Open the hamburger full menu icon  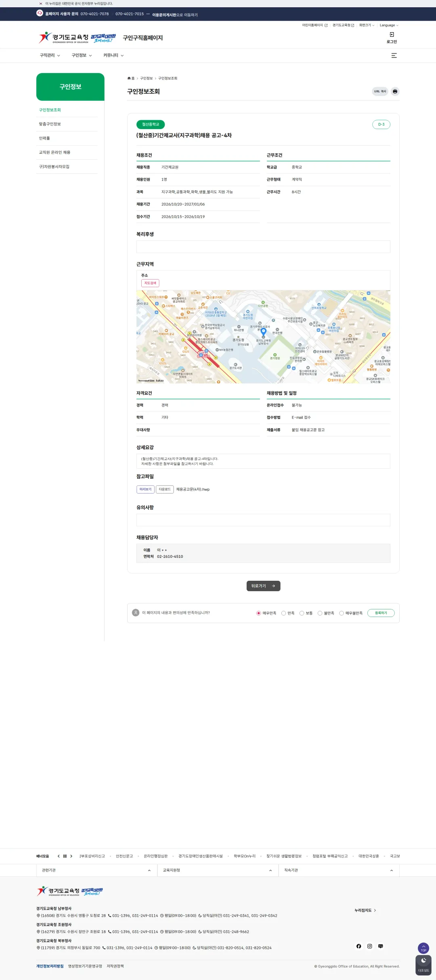pyautogui.click(x=394, y=56)
